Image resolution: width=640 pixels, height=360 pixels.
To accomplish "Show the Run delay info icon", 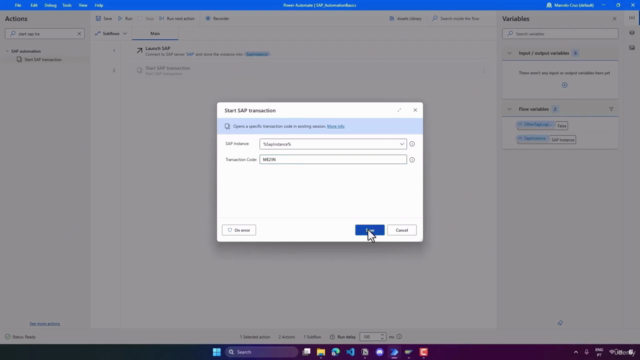I will [399, 337].
